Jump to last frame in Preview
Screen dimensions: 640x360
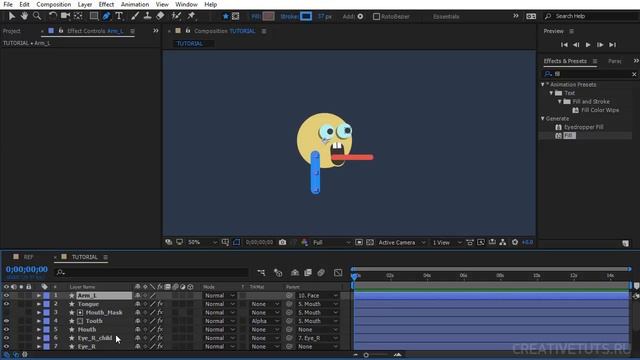pyautogui.click(x=612, y=45)
